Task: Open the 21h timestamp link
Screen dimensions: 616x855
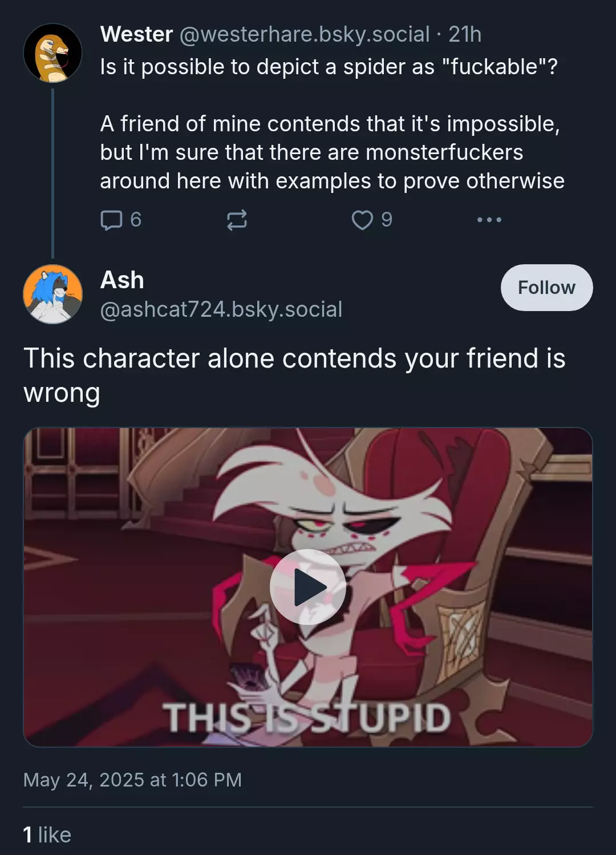Action: click(x=465, y=34)
